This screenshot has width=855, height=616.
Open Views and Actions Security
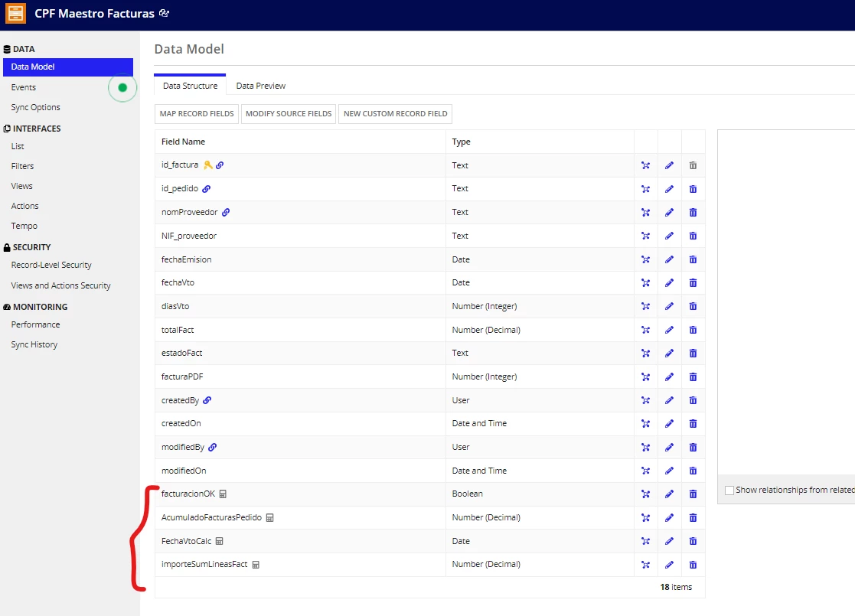click(60, 285)
